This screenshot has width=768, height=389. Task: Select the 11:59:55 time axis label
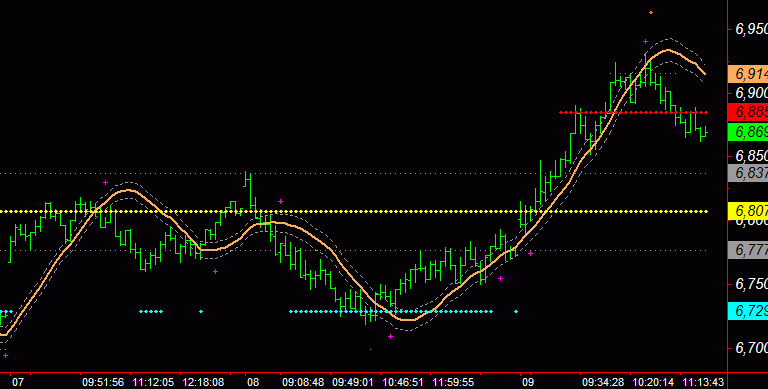(x=453, y=382)
